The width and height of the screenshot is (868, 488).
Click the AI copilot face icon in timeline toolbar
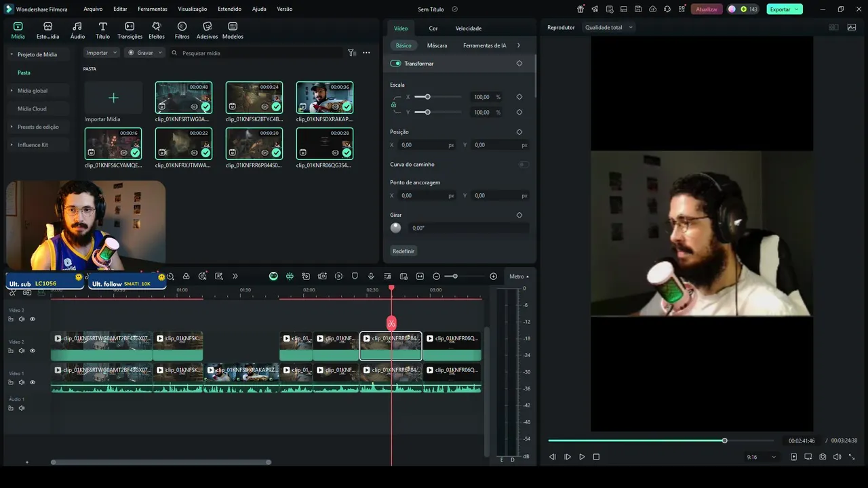pyautogui.click(x=273, y=277)
